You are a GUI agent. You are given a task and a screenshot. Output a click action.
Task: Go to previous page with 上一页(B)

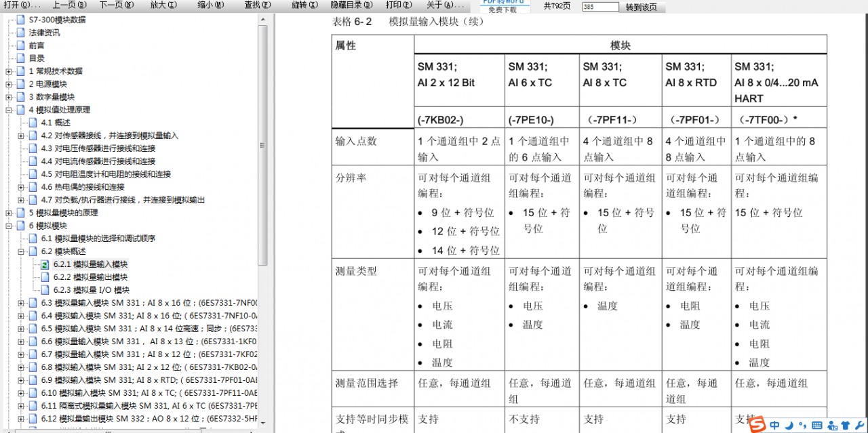tap(68, 5)
